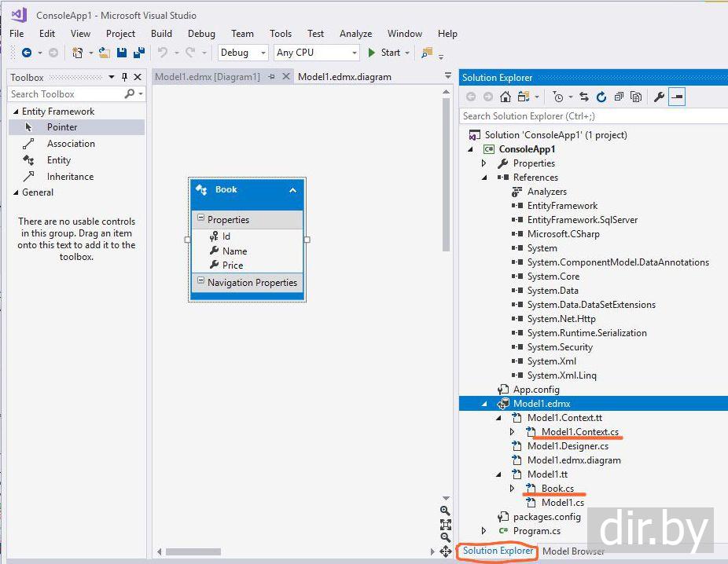Click the Refresh icon in Solution Explorer

point(601,97)
